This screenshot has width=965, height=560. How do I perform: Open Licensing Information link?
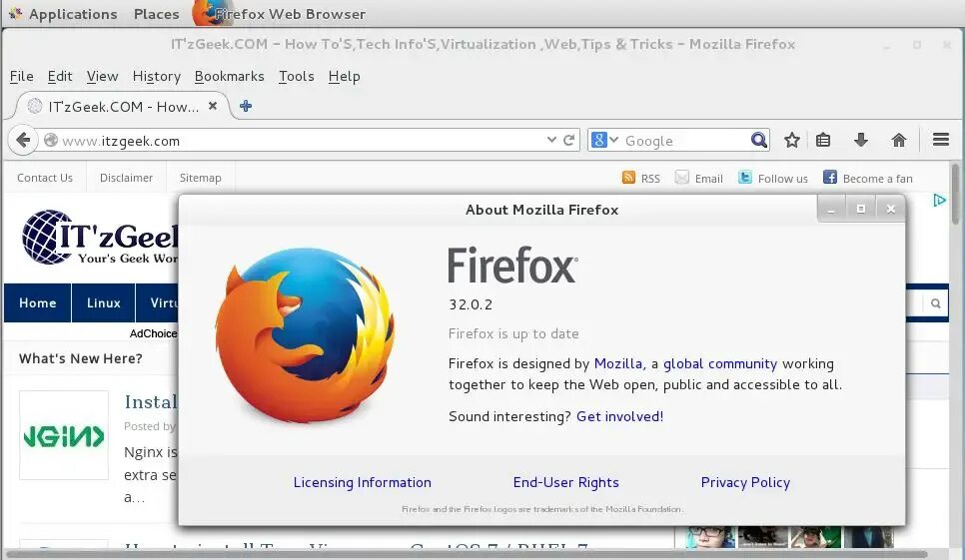(362, 482)
